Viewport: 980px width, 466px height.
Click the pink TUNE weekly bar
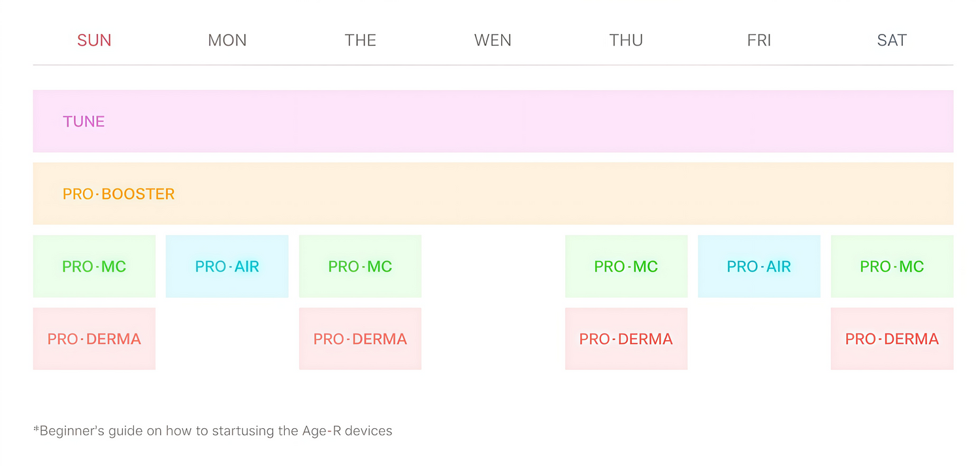click(493, 121)
